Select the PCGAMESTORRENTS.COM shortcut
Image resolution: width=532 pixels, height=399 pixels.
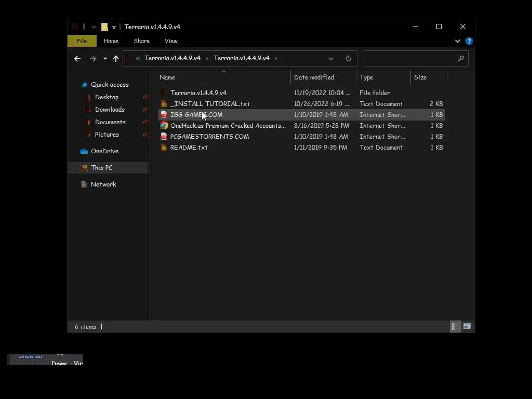coord(301,137)
